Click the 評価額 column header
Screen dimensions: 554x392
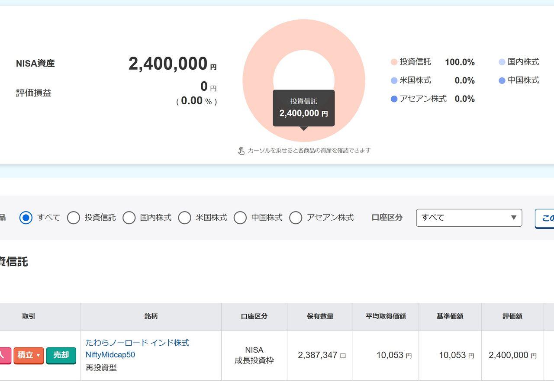512,316
